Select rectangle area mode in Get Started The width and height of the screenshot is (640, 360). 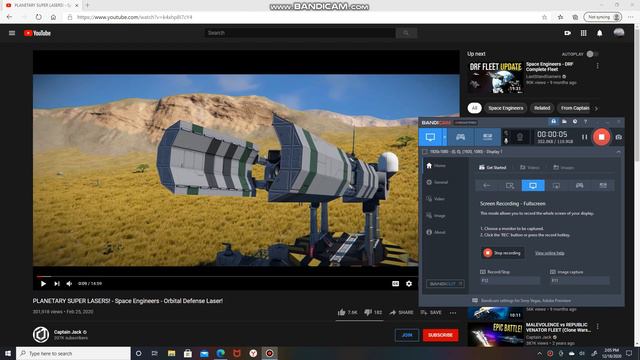coord(510,186)
